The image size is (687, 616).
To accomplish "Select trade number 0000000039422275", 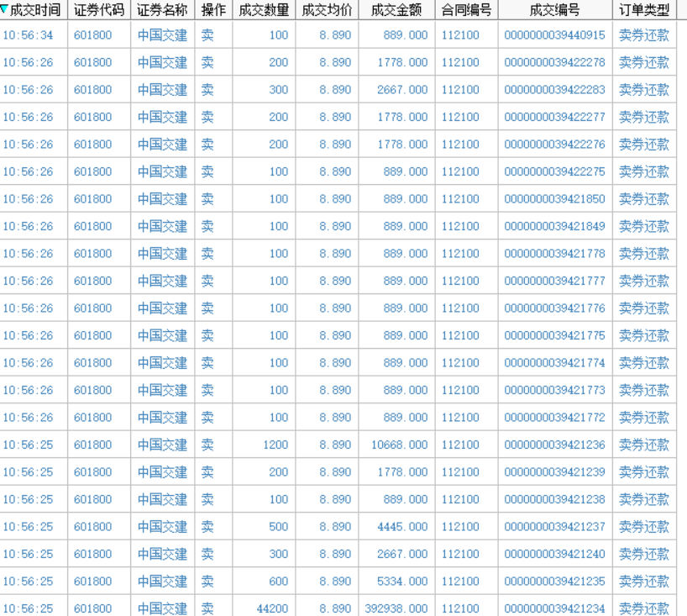I will [x=554, y=171].
